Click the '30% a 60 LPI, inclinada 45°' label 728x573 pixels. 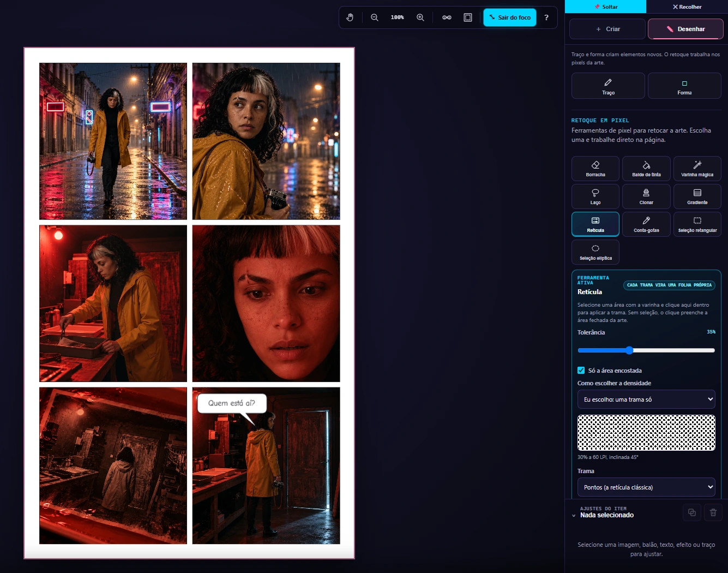click(607, 457)
